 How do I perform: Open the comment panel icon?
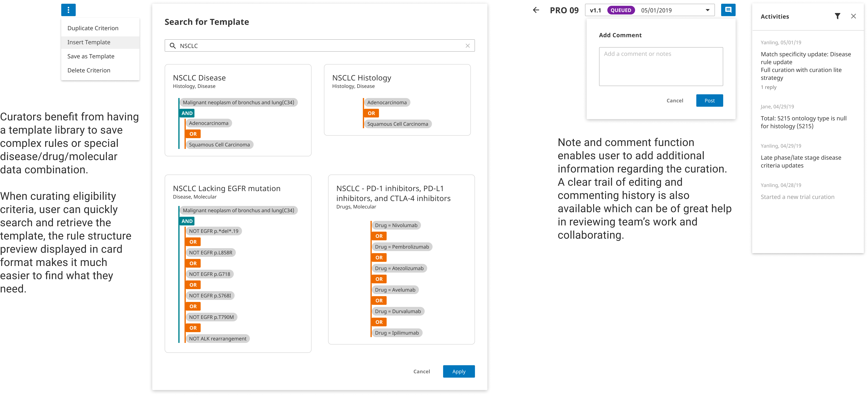point(728,10)
